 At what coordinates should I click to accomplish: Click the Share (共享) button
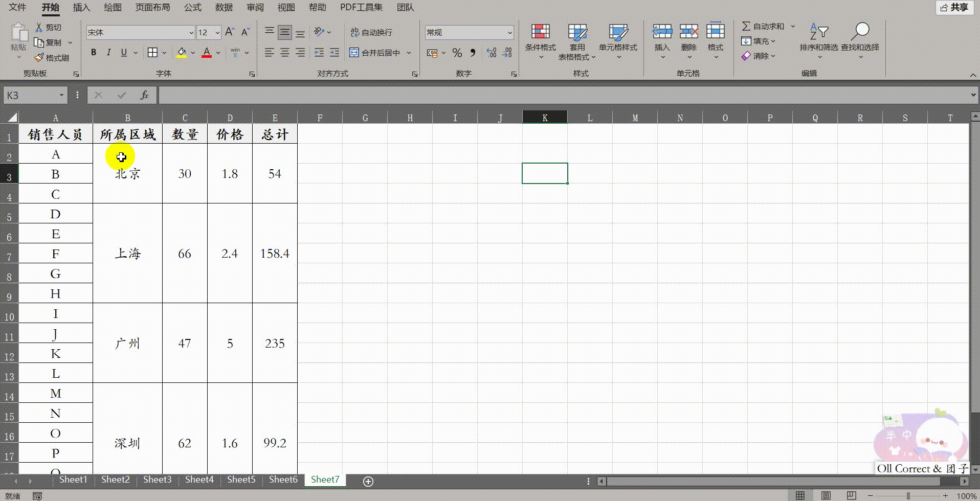pos(954,8)
